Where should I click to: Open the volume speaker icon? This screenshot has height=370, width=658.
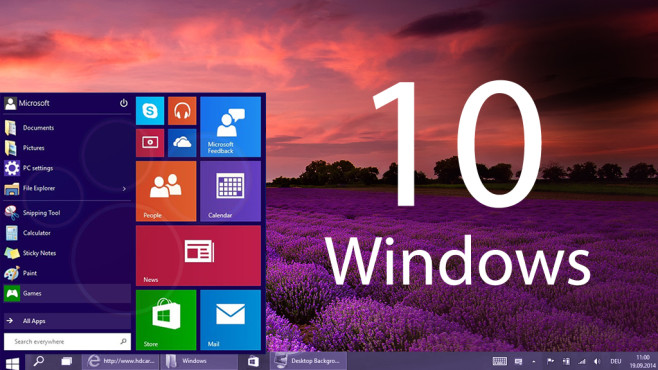click(x=597, y=362)
